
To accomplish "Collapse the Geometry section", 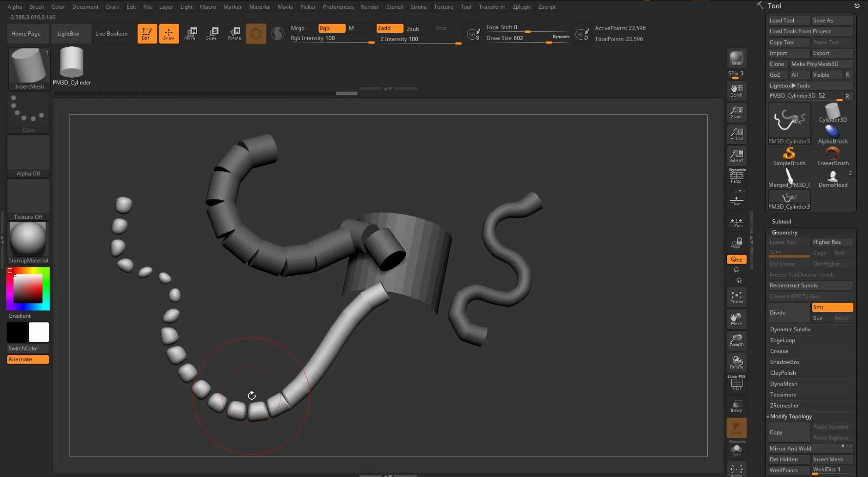I will tap(784, 232).
